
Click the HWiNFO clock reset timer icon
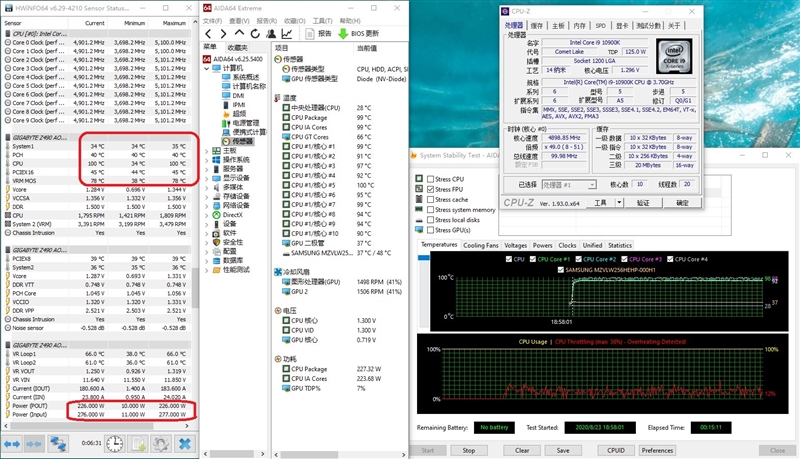(x=115, y=444)
